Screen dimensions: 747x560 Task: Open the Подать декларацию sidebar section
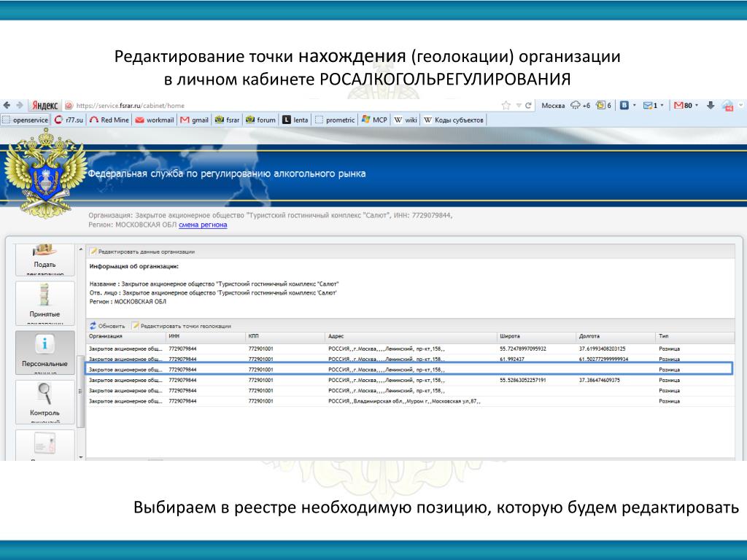point(44,260)
